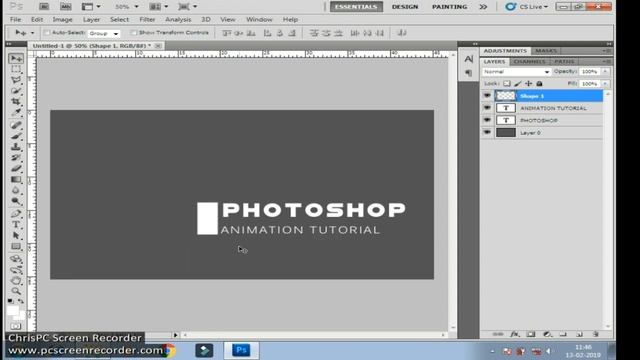Hide the ANIMATION TUTORIAL text layer

tap(487, 108)
